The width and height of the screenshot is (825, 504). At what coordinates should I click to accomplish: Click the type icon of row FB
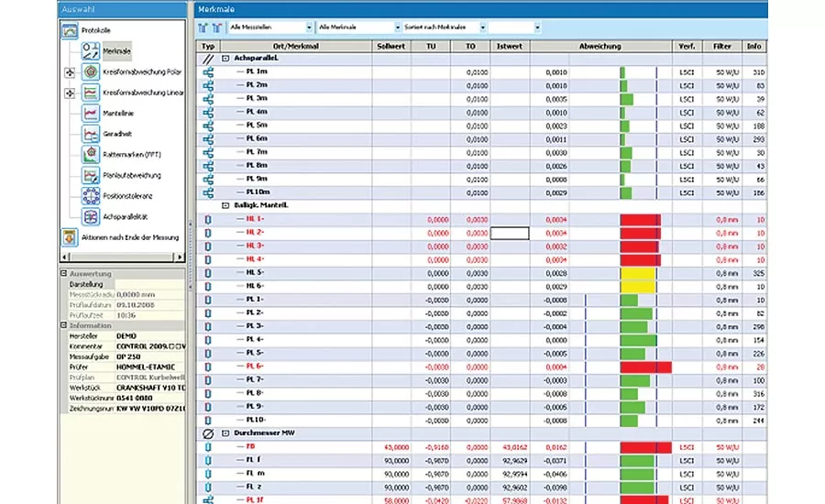pos(208,447)
